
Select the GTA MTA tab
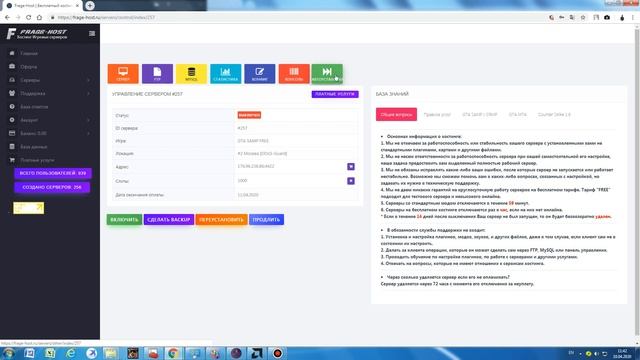(518, 115)
